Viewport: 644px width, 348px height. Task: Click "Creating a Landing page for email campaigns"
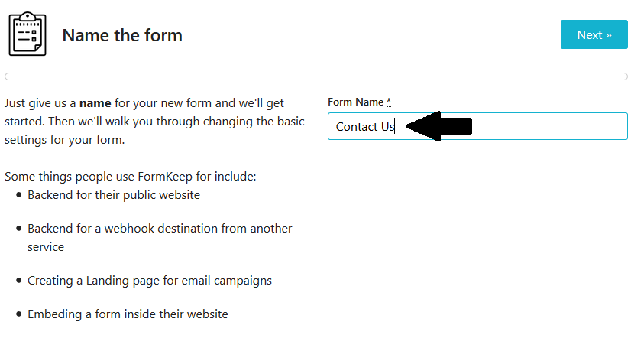(150, 281)
